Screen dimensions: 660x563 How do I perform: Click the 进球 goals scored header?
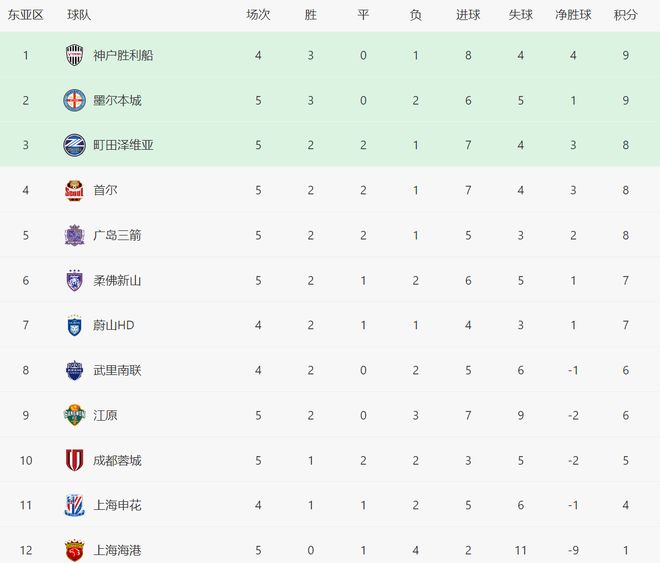click(x=468, y=15)
